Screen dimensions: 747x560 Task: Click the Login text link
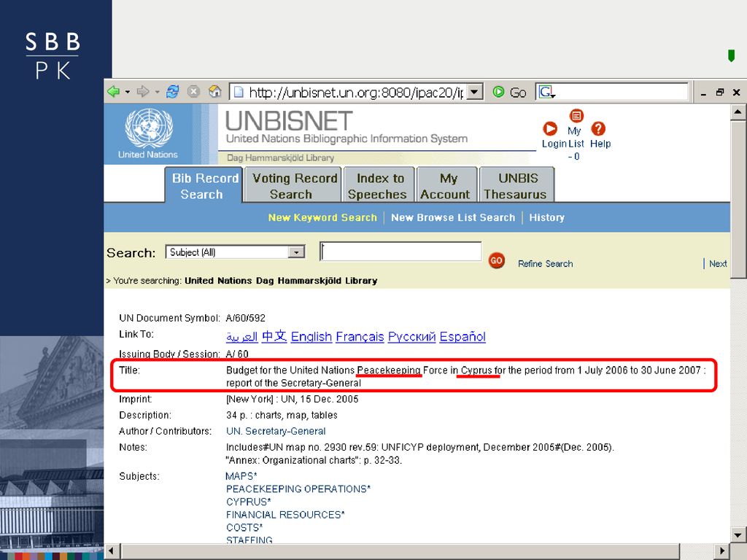coord(554,144)
